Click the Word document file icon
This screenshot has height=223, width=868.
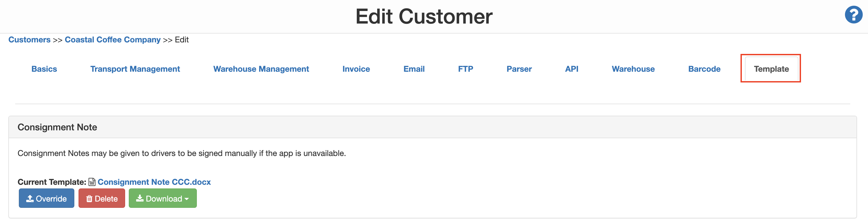click(92, 182)
